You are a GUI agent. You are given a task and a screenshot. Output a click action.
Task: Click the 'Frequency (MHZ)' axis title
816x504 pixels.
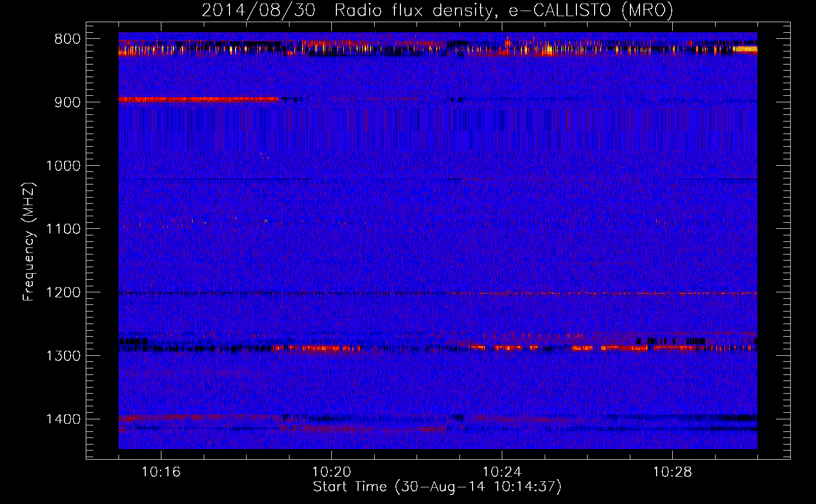point(29,242)
